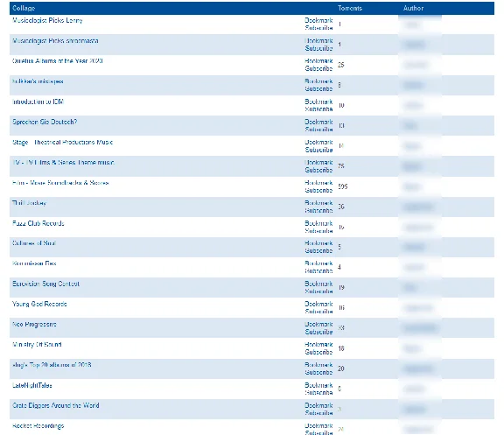Open the Sprechen Sie Deutsch? collage
This screenshot has height=435, width=504.
pos(45,122)
